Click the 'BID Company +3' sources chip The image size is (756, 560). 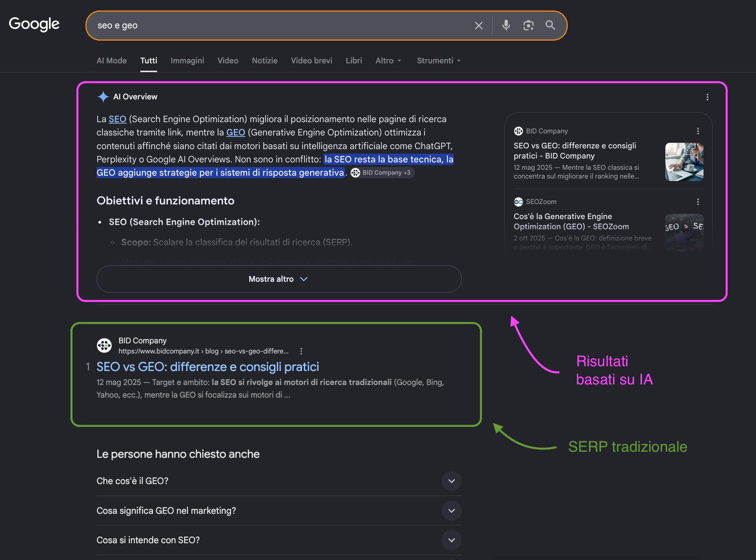tap(382, 173)
